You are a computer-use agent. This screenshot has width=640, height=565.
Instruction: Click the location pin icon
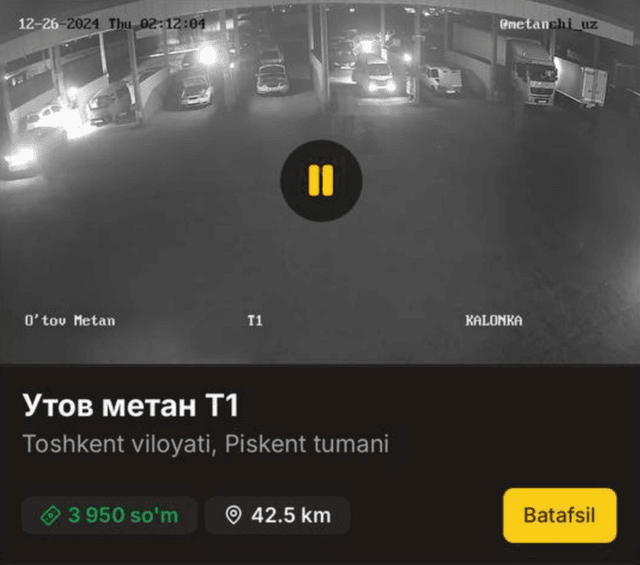233,515
